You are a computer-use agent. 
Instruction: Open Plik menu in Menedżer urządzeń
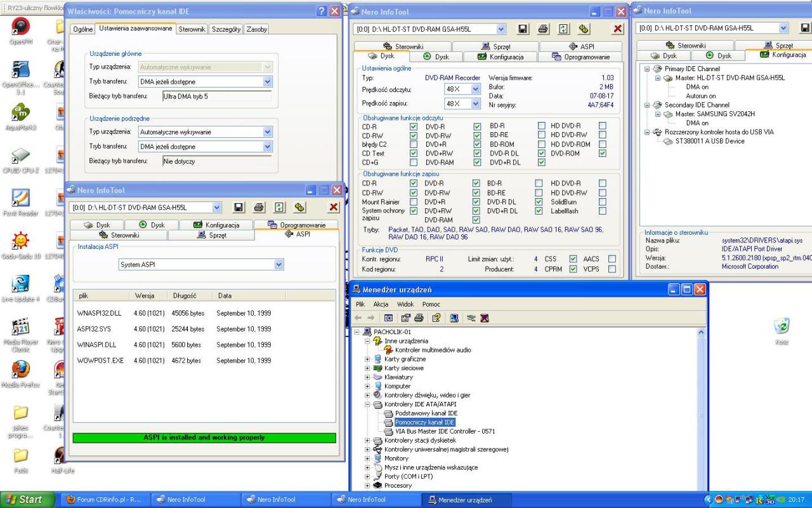point(360,304)
